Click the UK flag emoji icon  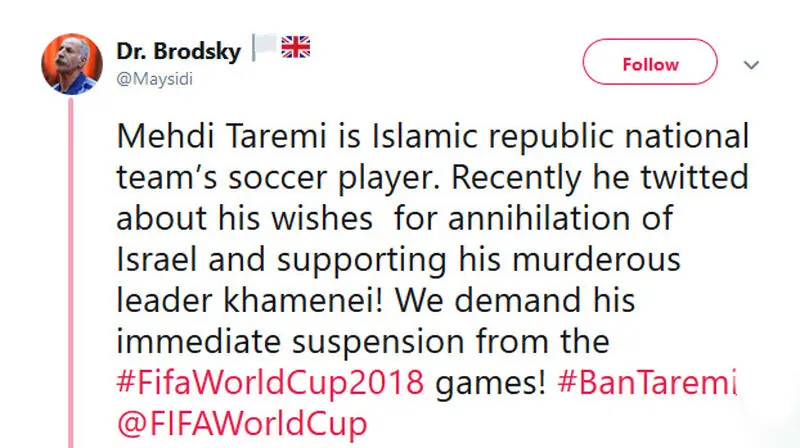click(296, 47)
